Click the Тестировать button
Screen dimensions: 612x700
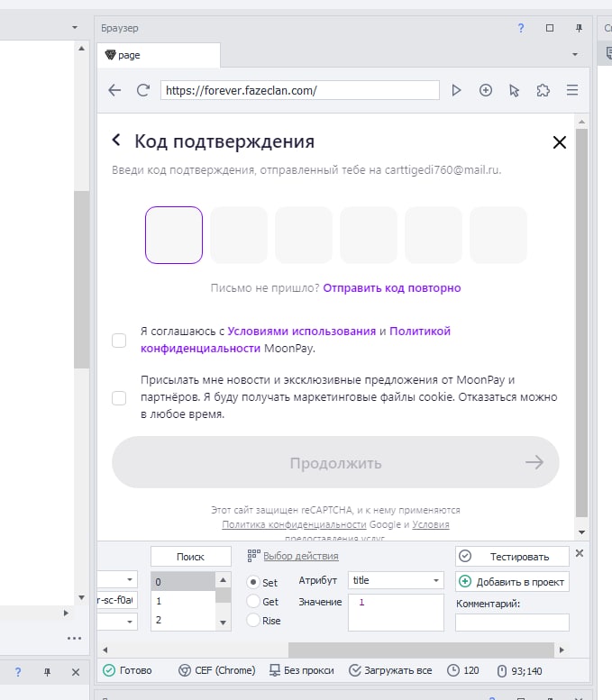[x=512, y=556]
